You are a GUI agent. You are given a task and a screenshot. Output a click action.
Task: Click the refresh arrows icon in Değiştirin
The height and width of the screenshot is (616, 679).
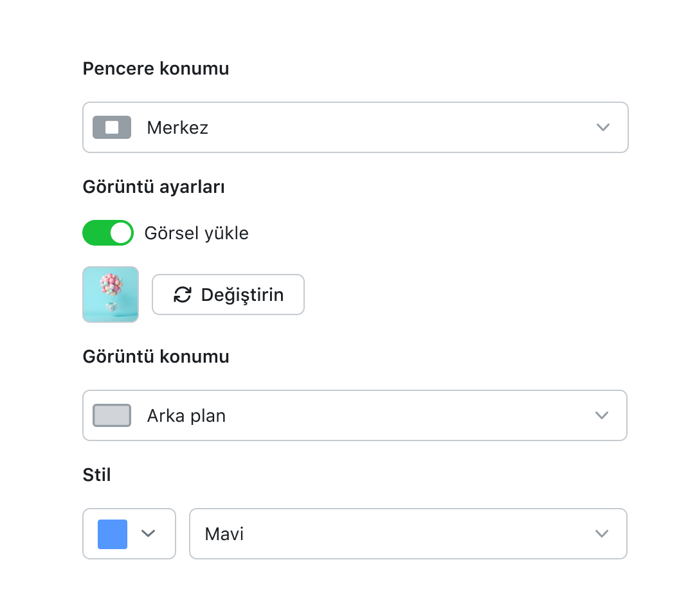[x=183, y=294]
